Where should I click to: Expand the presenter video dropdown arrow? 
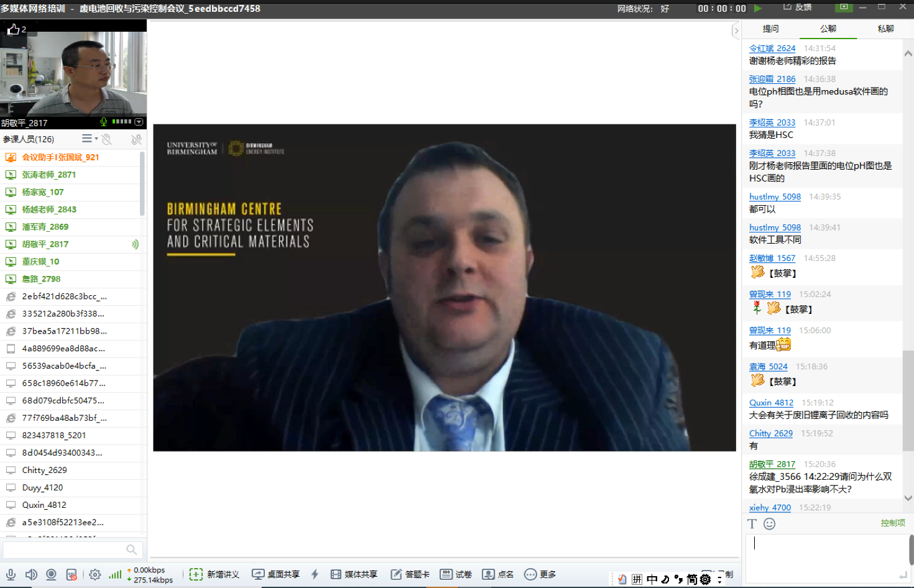(139, 122)
